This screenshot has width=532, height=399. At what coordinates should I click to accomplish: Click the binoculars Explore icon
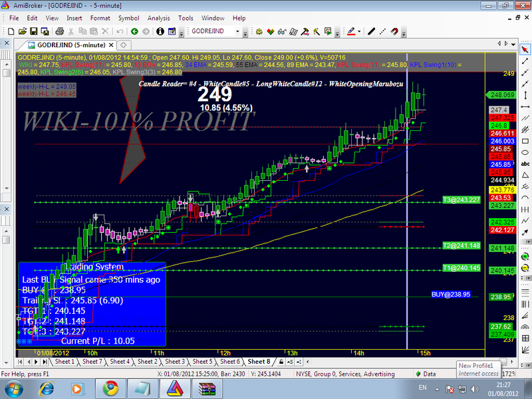[282, 31]
